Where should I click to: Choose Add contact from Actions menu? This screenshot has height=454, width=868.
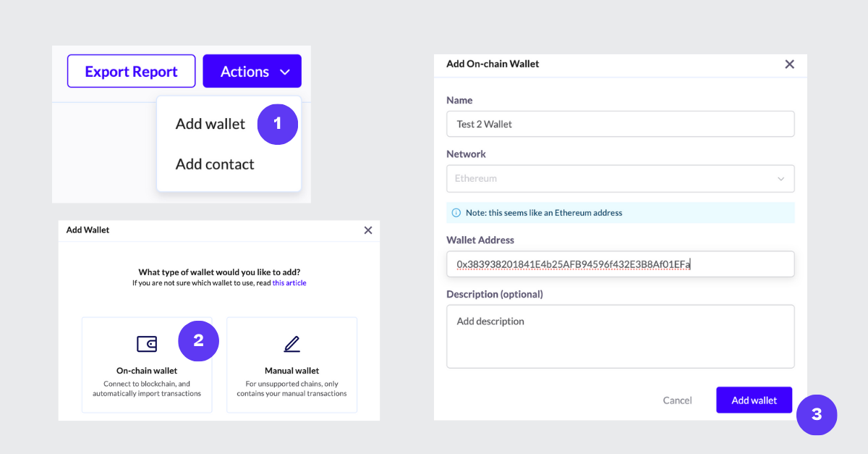[x=215, y=164]
